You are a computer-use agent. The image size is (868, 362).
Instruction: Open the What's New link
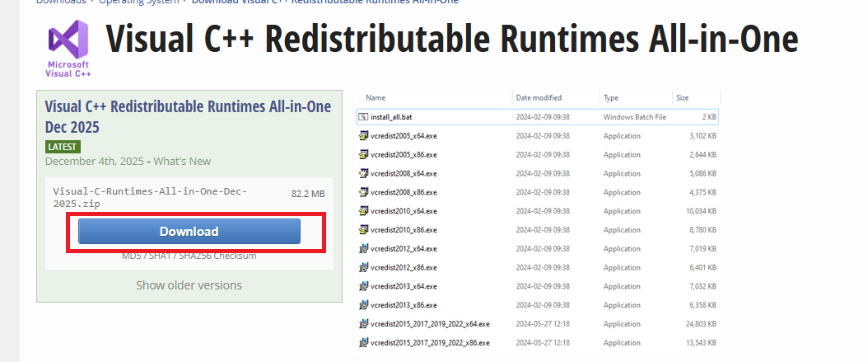(x=182, y=162)
